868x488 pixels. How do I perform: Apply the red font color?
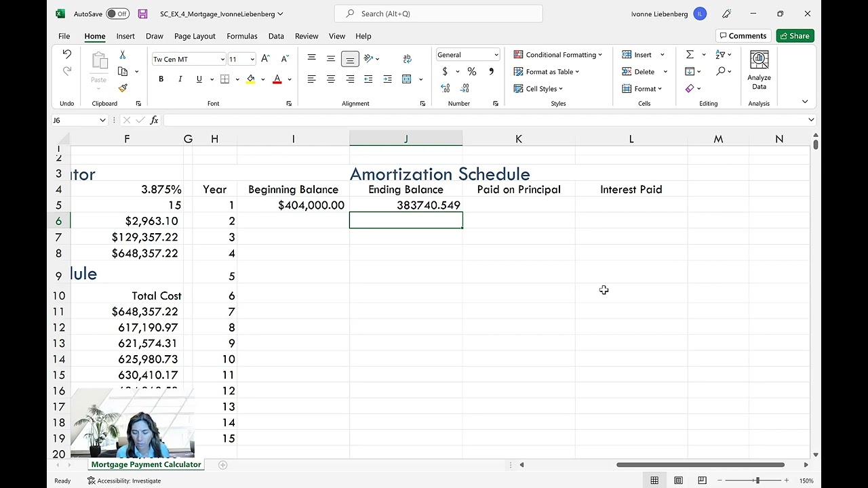pos(277,79)
